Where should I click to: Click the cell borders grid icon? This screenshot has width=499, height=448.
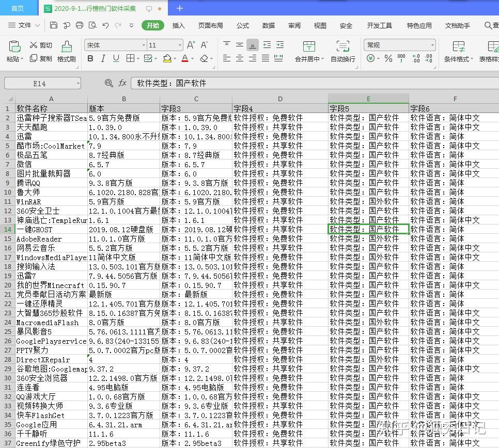(x=130, y=58)
